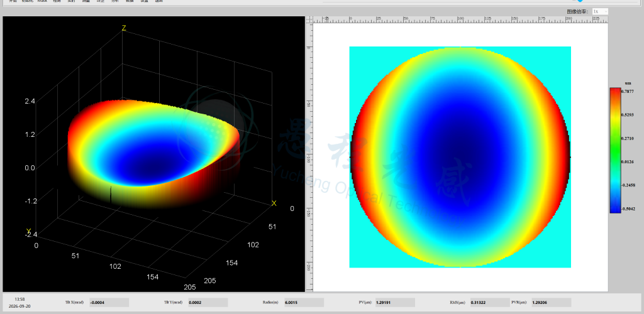Click the 0.2710 color scale label

tap(627, 139)
